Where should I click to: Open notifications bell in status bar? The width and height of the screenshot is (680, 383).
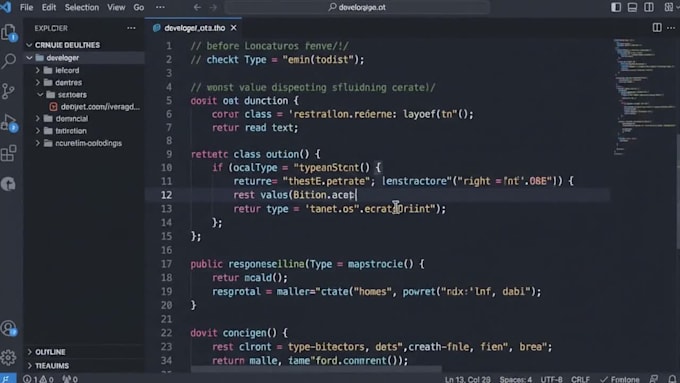click(672, 379)
